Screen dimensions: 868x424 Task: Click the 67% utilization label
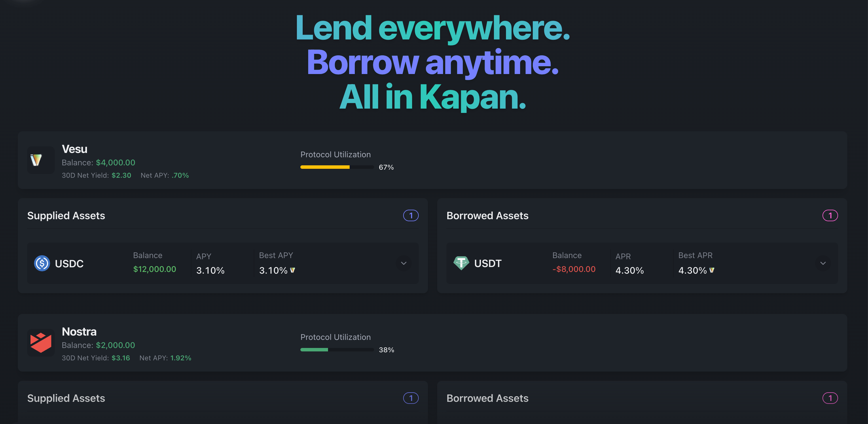click(x=386, y=166)
